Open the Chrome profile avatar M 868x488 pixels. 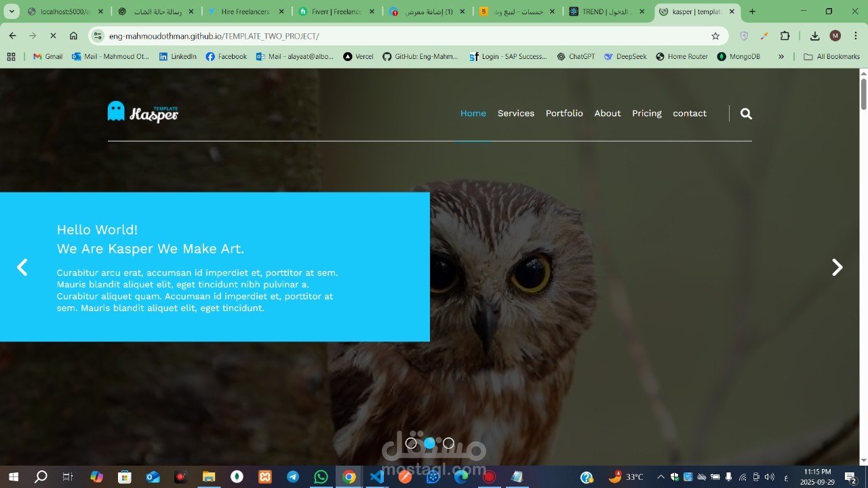click(835, 36)
